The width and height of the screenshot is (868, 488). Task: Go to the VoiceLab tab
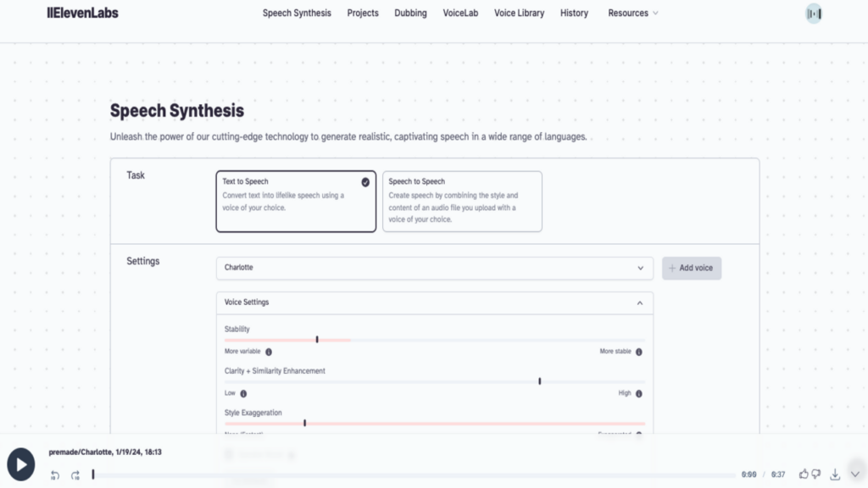460,14
